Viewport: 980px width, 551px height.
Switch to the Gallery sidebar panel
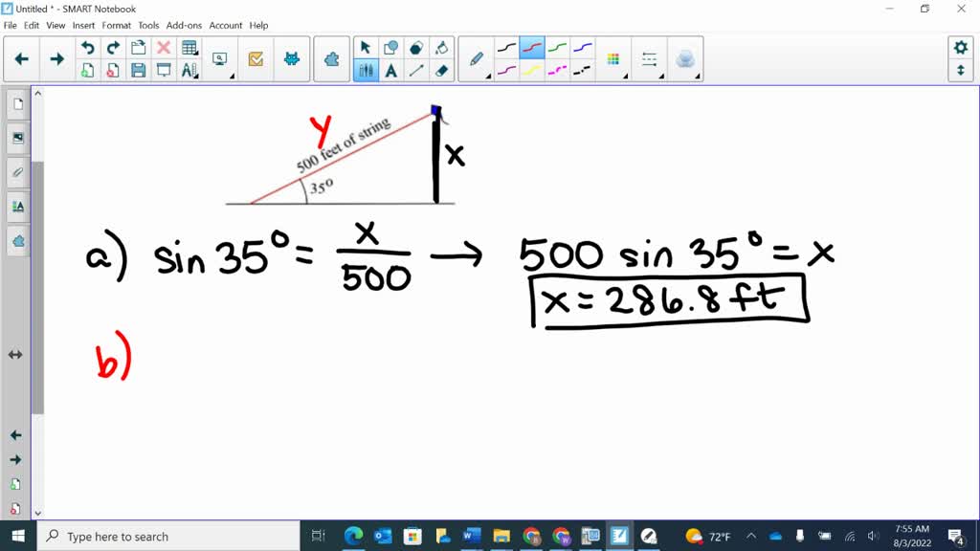[17, 138]
